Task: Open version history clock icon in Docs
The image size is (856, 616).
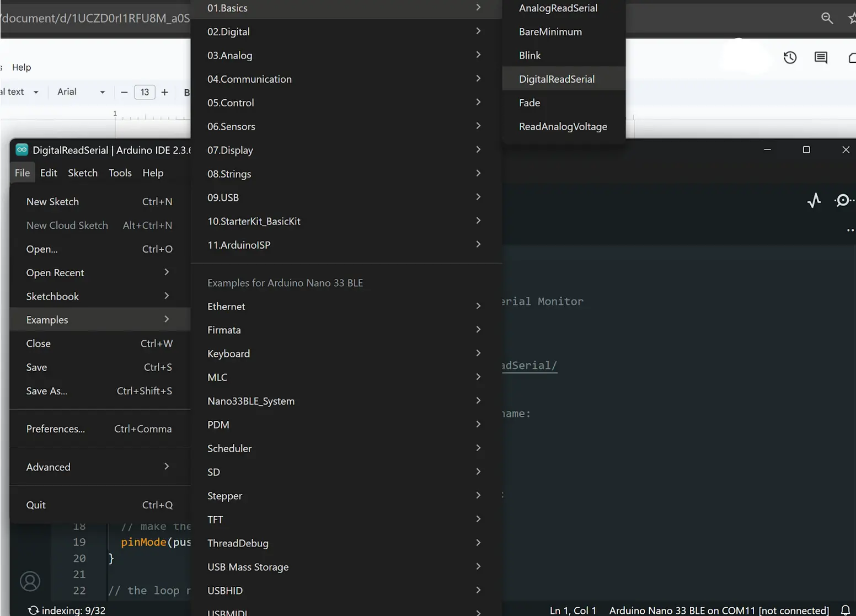Action: 790,57
